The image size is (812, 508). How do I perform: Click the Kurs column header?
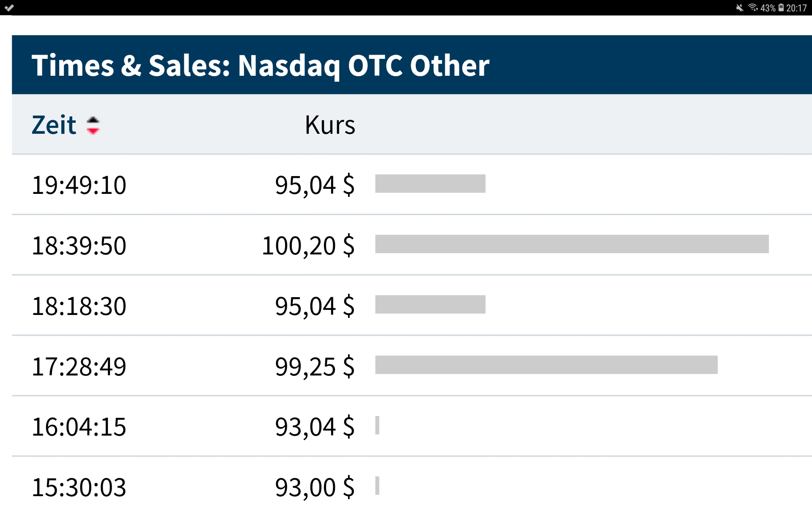(x=330, y=125)
